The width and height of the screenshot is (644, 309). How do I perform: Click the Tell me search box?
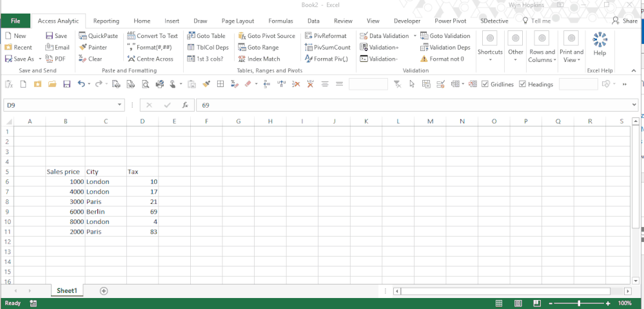coord(537,21)
